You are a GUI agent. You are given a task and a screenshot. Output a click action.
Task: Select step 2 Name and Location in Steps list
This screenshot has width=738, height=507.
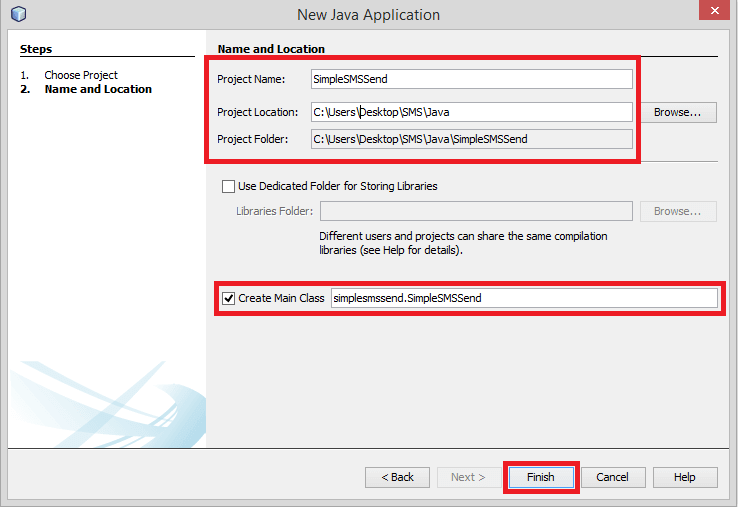point(98,89)
